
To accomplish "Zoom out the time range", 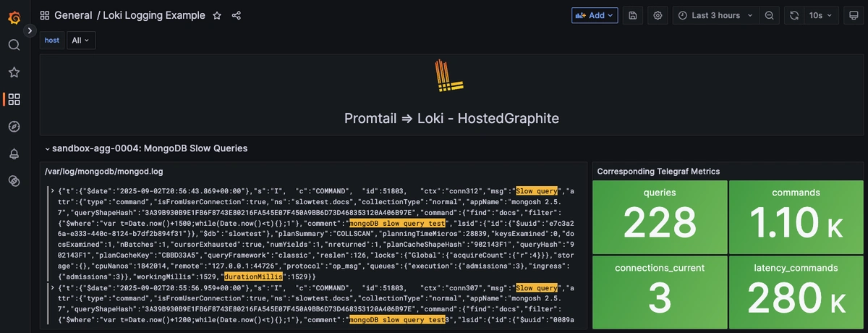I will click(770, 15).
